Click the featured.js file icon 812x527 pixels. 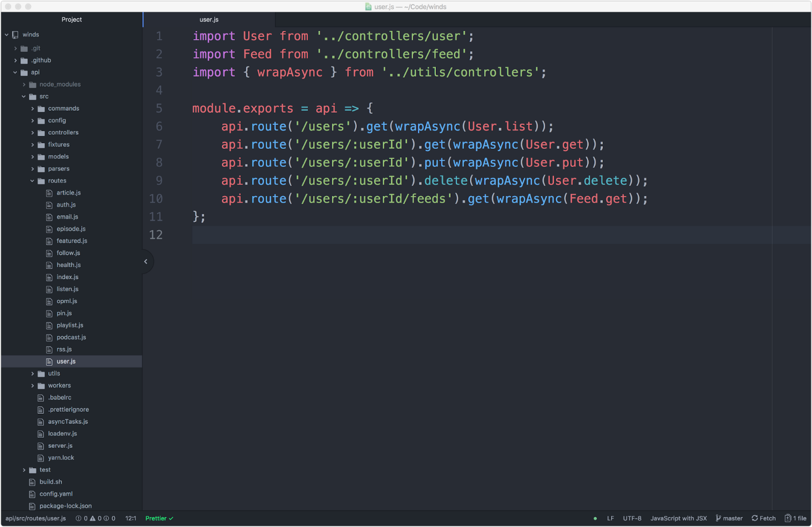[x=49, y=241]
